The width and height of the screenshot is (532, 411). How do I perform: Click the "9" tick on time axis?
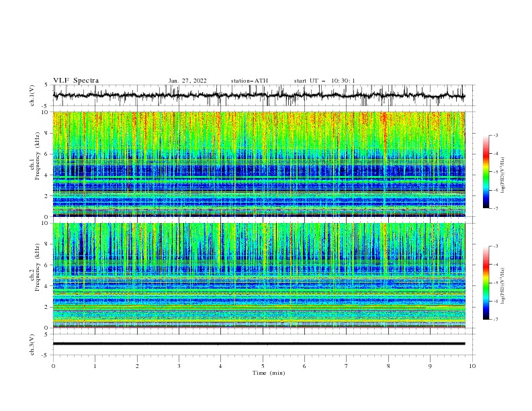coord(430,366)
